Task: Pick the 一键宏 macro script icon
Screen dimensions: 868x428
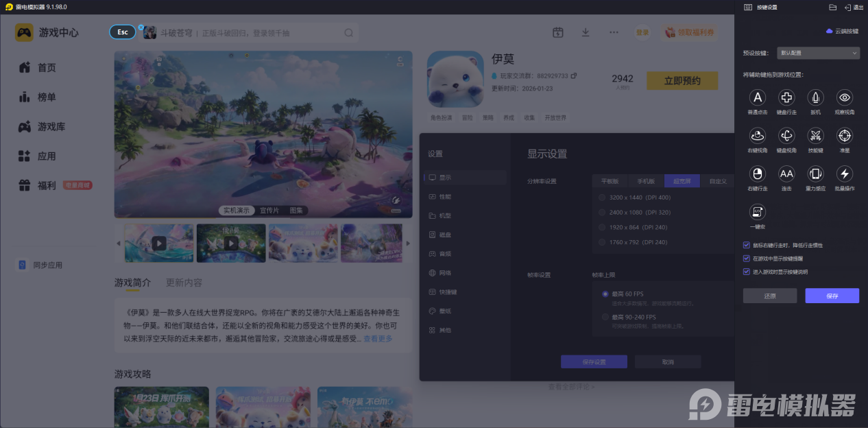Action: [758, 211]
